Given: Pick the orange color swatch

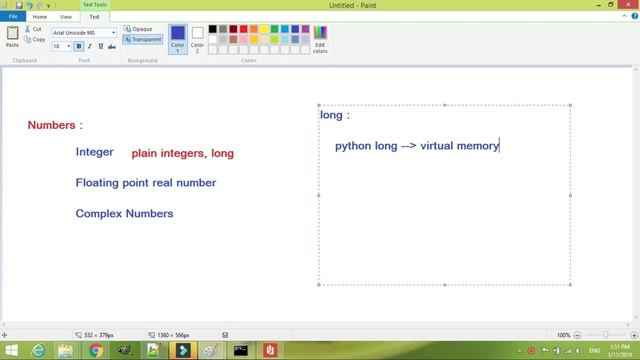Looking at the screenshot, I should pyautogui.click(x=254, y=29).
